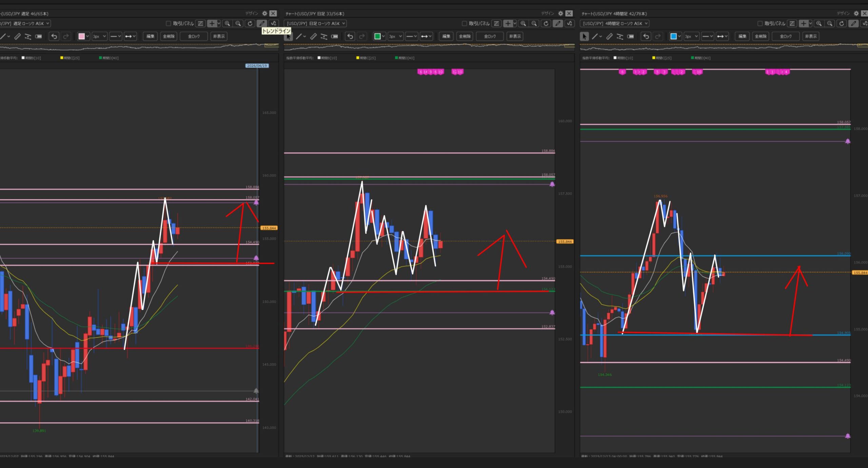The image size is (868, 468).
Task: Click refresh icon on the 4-hour chart
Action: tap(842, 23)
